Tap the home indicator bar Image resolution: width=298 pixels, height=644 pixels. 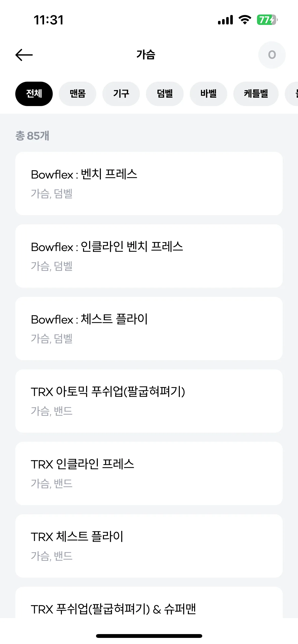point(149,636)
